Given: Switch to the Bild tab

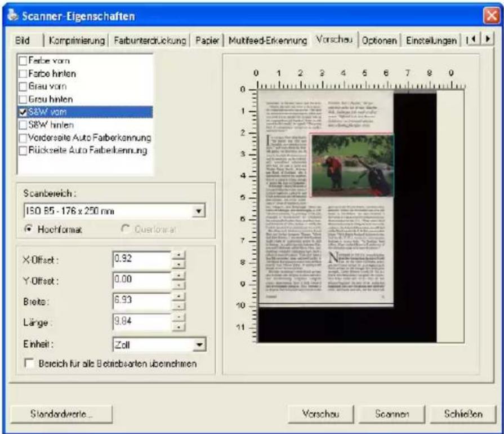Looking at the screenshot, I should [23, 41].
